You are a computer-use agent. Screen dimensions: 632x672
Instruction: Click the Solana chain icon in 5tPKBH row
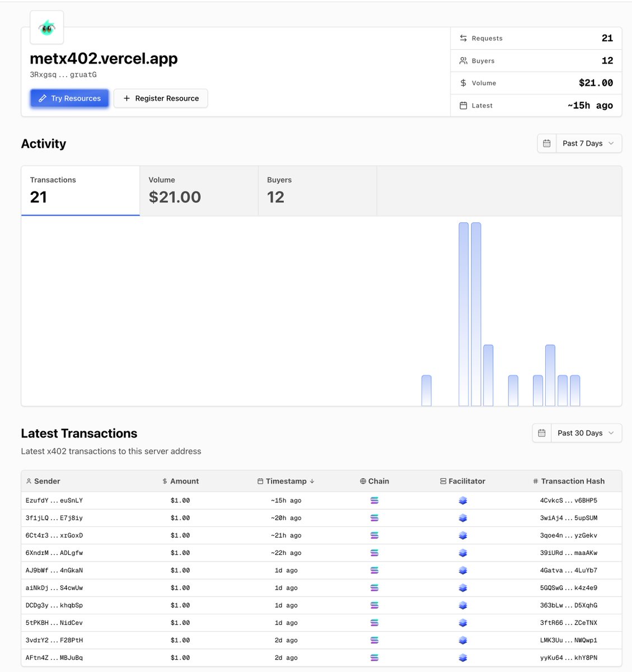pos(374,623)
